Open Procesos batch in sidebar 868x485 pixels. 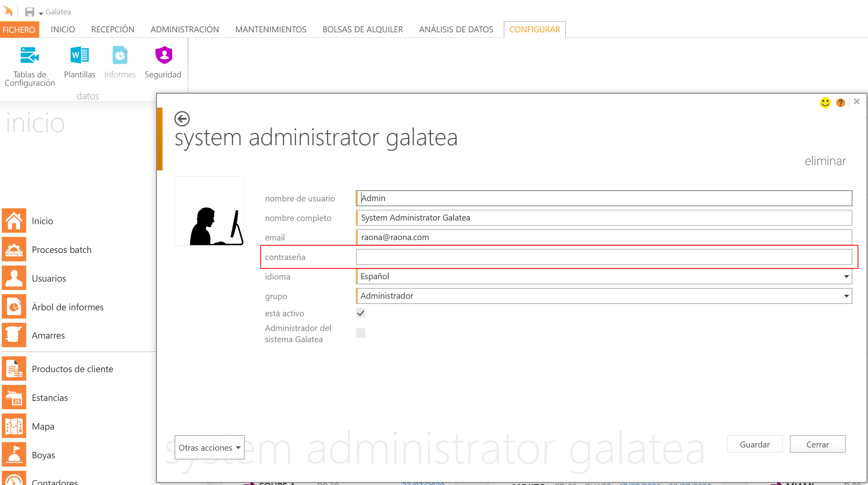(x=61, y=250)
